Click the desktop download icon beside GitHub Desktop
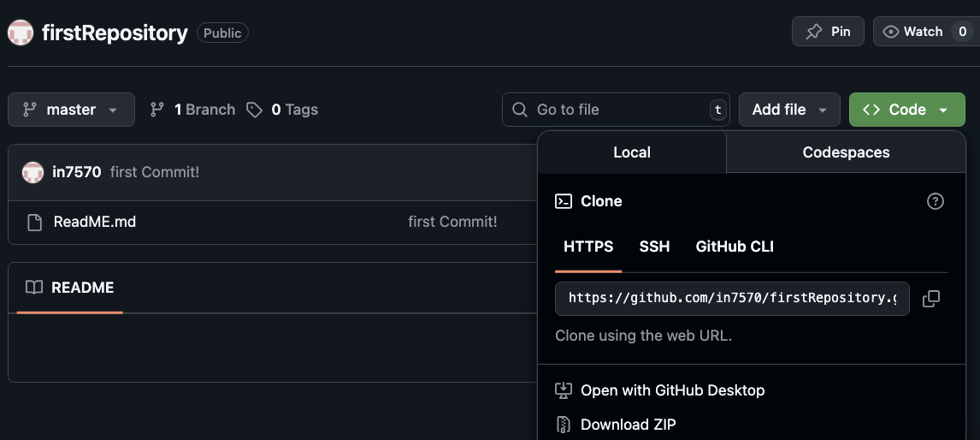 tap(564, 390)
